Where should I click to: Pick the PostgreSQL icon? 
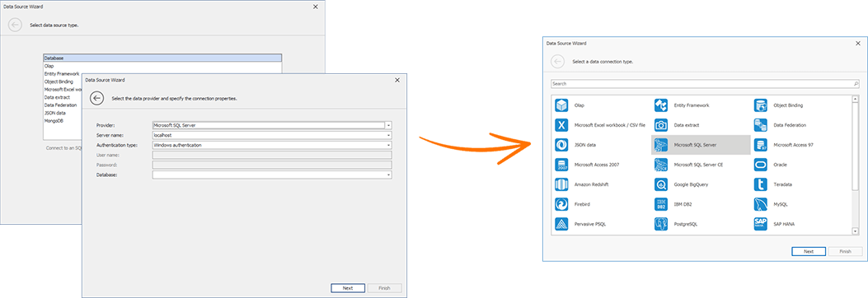pyautogui.click(x=661, y=224)
